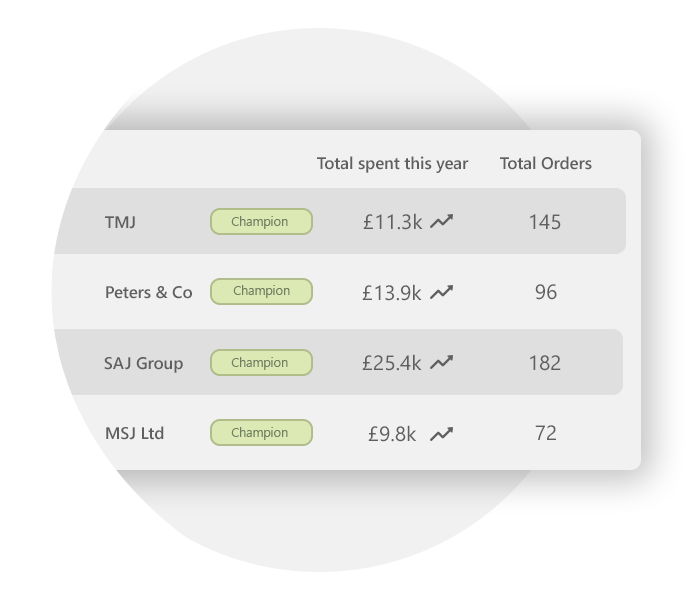
Task: Open the TMJ customer name
Action: [120, 222]
